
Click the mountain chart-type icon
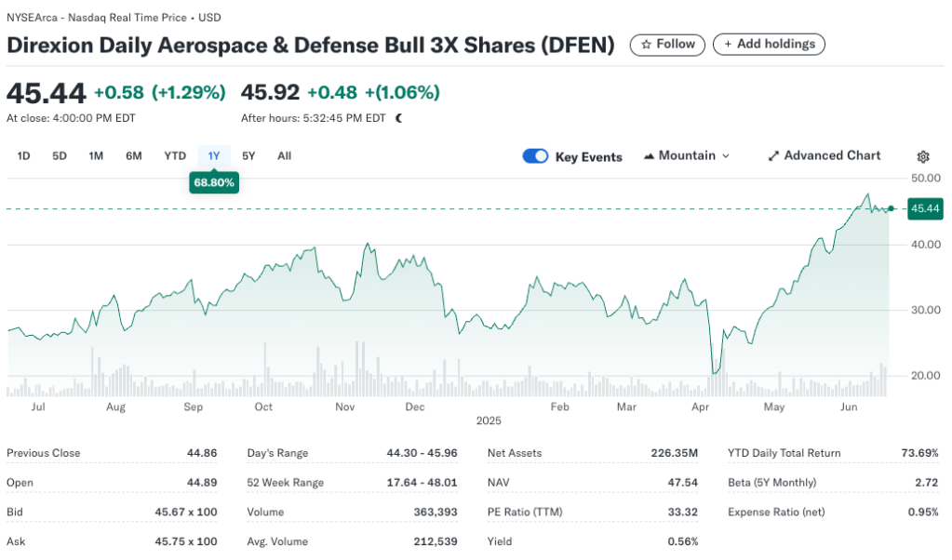650,155
